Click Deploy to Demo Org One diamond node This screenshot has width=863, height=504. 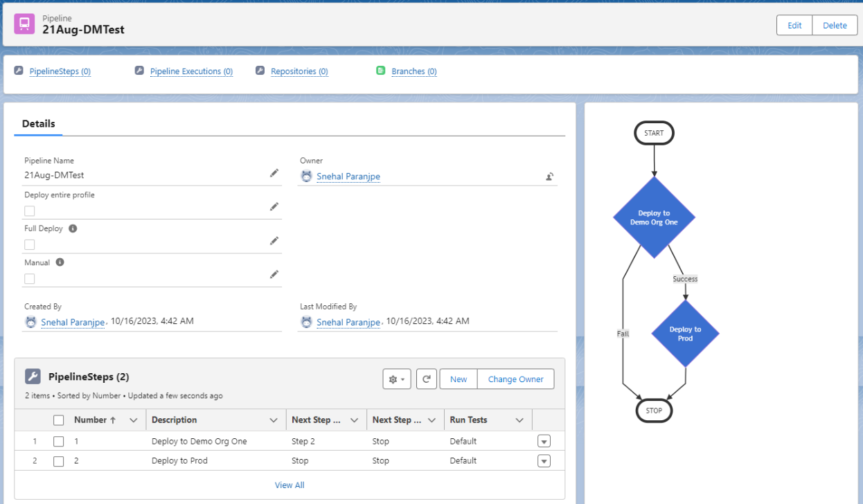coord(654,217)
